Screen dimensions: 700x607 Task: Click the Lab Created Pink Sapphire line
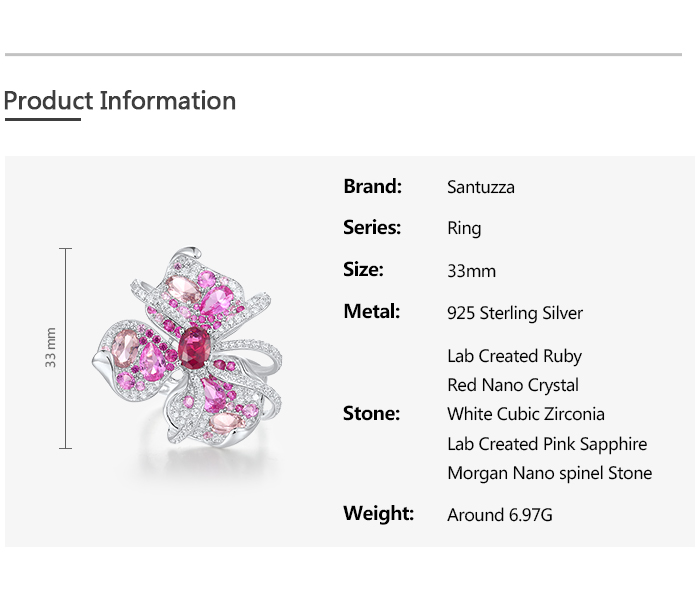click(x=547, y=444)
